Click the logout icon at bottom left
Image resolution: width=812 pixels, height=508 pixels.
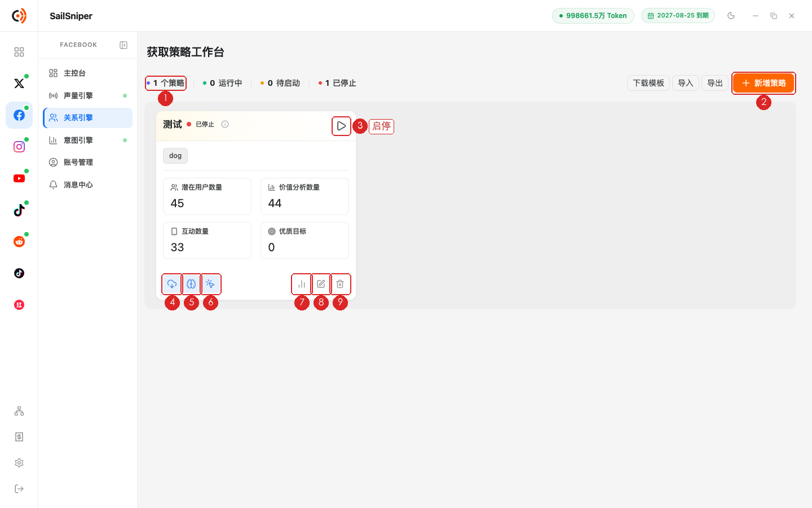pos(19,489)
